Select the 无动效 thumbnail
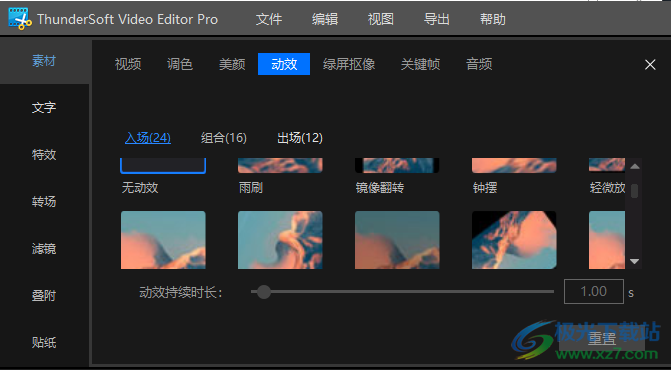The image size is (671, 370). coord(163,166)
